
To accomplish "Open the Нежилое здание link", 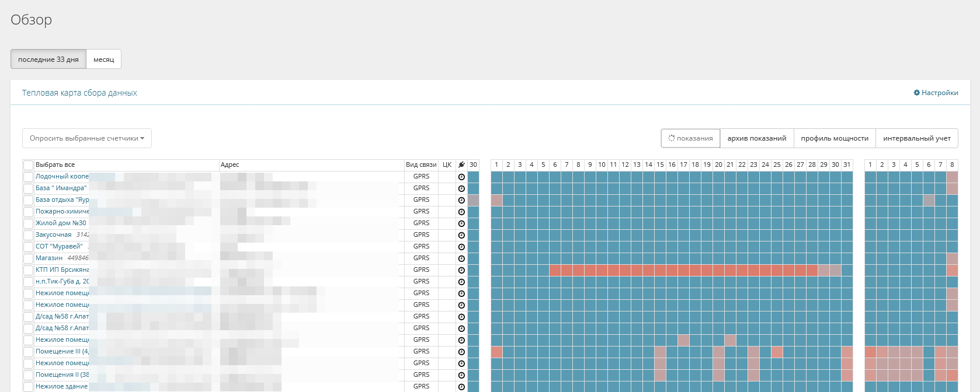I will (x=61, y=386).
